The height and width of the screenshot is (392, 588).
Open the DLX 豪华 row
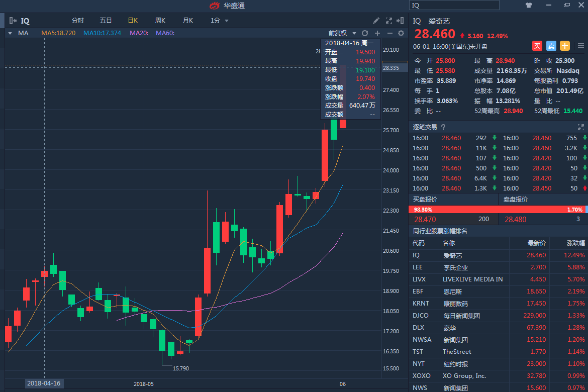pyautogui.click(x=499, y=328)
